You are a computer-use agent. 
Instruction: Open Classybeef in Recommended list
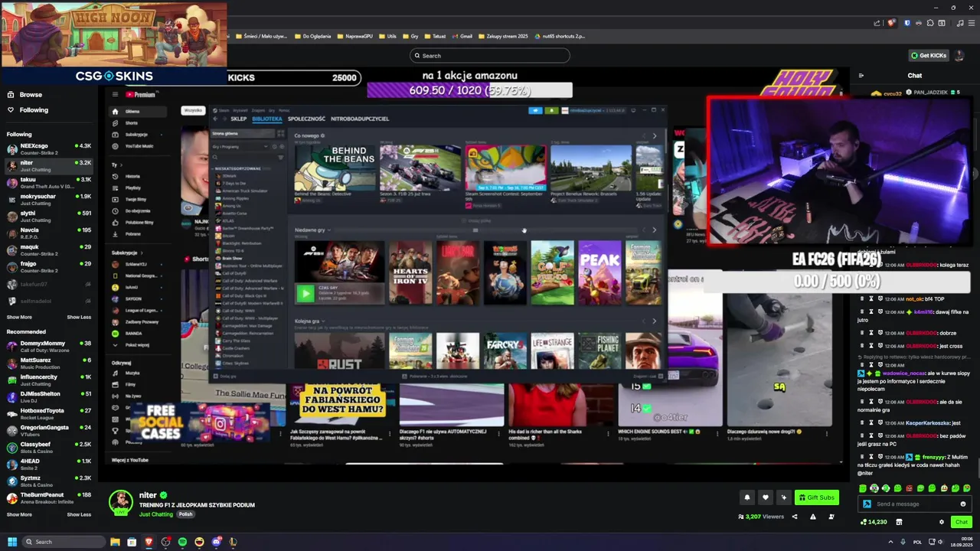pos(49,447)
